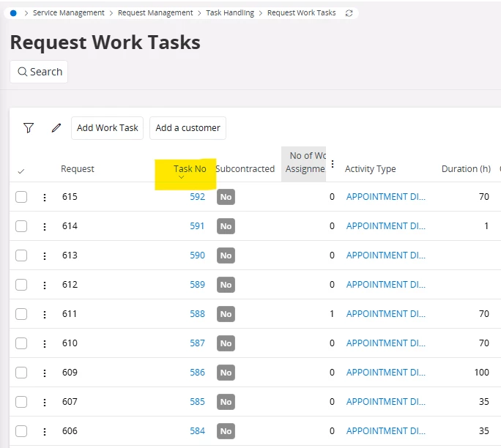This screenshot has width=501, height=448.
Task: Click the blue home dot icon
Action: (x=14, y=13)
